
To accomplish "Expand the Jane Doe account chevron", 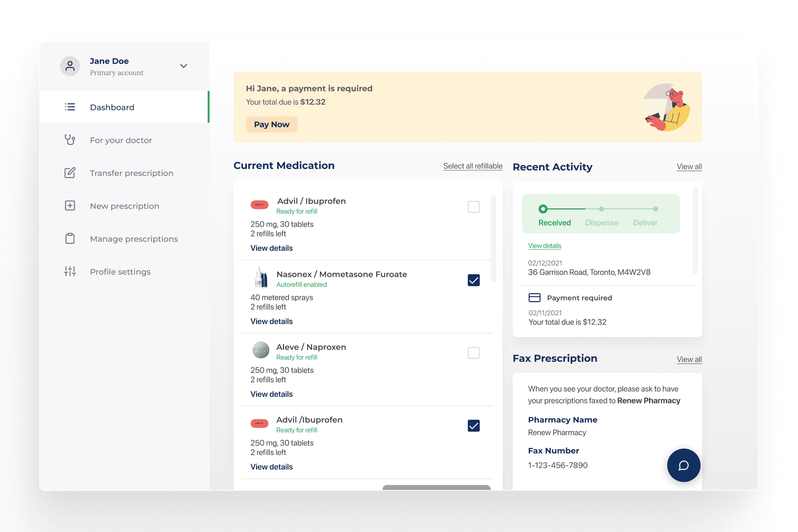I will point(183,66).
